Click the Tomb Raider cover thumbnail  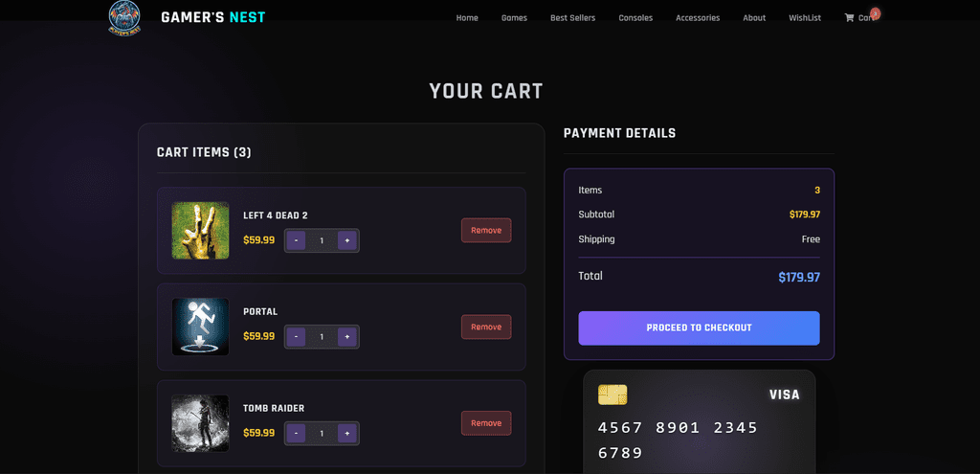tap(201, 423)
